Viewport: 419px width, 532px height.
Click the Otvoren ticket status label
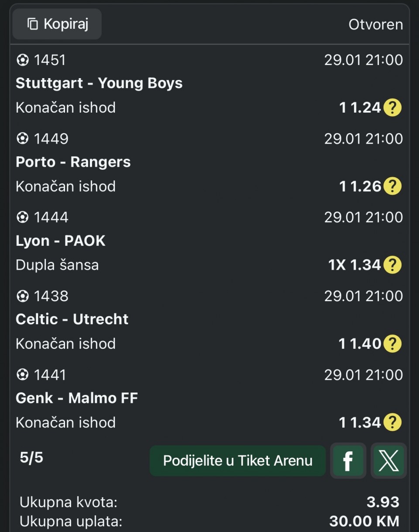coord(375,24)
